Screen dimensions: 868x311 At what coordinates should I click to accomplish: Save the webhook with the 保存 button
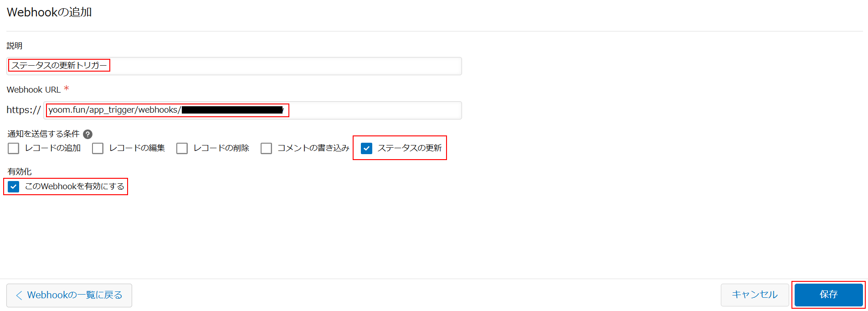828,295
